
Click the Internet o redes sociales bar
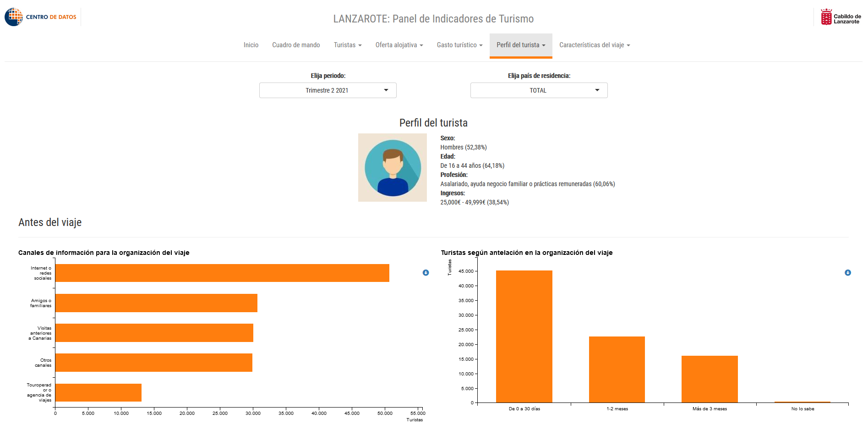point(222,273)
